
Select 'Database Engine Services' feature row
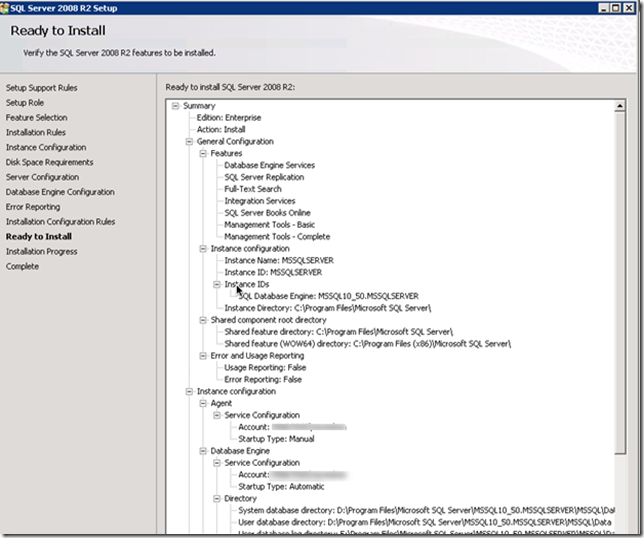pos(269,166)
